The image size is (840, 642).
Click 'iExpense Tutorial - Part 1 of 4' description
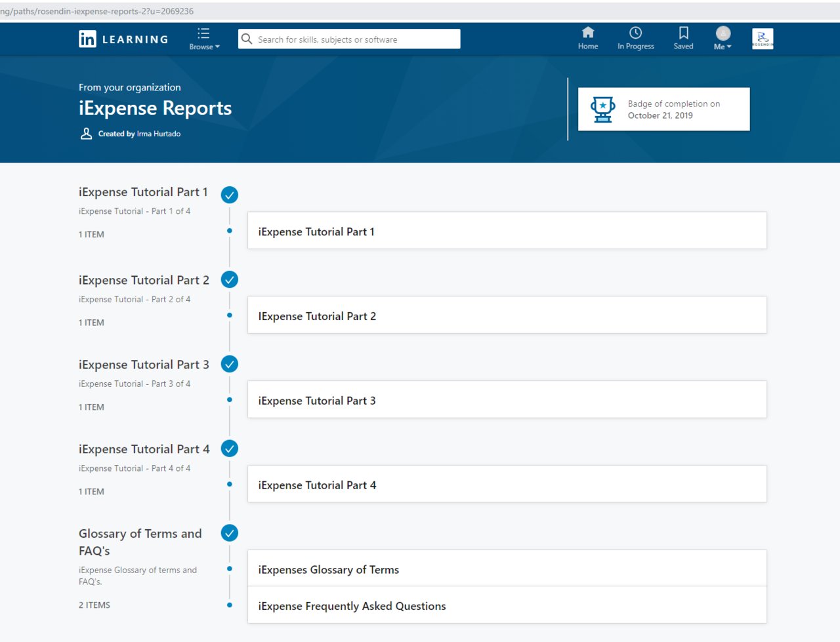(135, 211)
